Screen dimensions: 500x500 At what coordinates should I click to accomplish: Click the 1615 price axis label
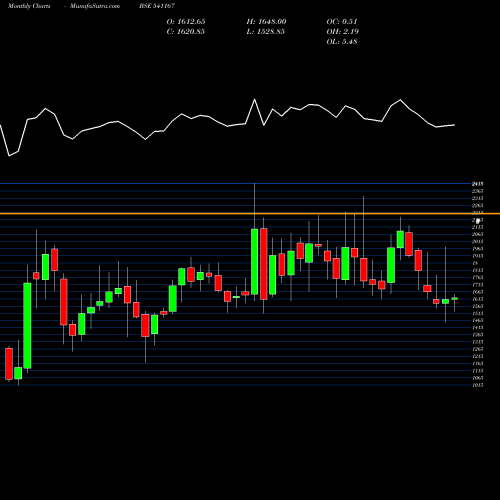(x=478, y=299)
